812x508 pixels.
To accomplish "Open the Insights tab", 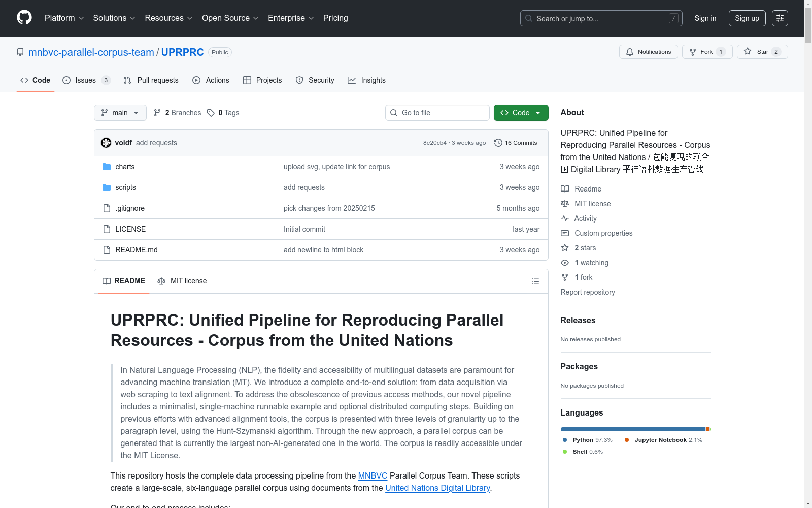I will (x=366, y=80).
